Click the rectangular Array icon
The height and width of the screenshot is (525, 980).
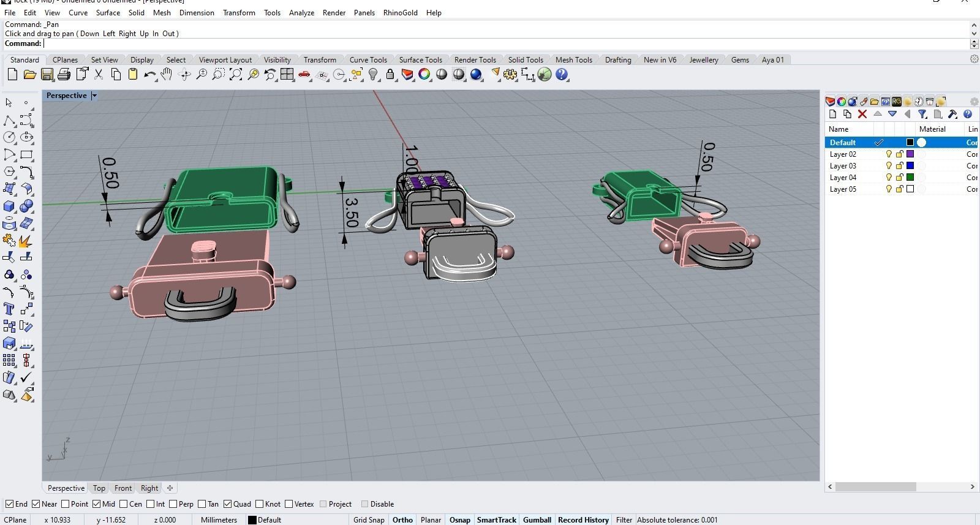(9, 360)
